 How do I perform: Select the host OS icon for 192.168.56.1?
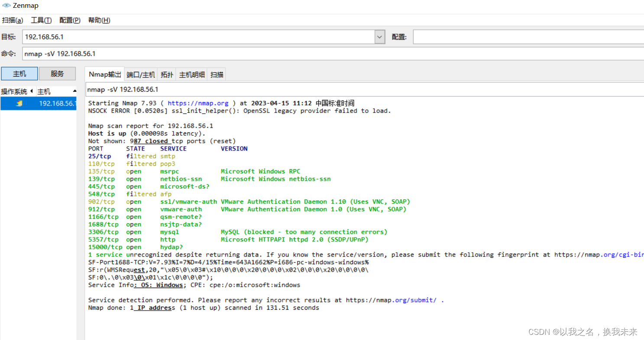coord(19,103)
